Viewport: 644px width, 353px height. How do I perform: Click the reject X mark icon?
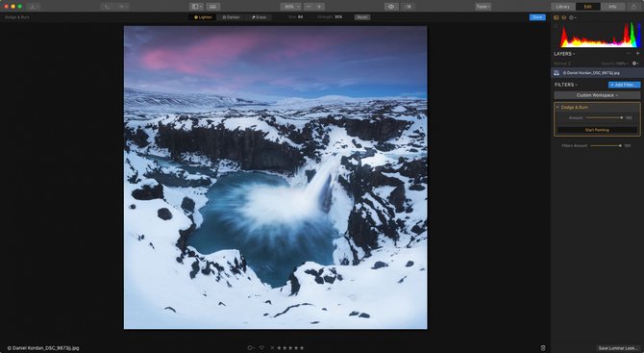point(272,348)
